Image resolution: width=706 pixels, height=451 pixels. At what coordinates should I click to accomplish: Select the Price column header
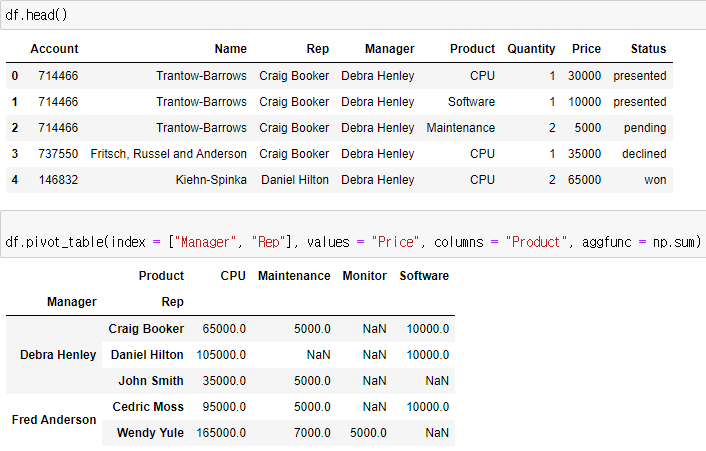pyautogui.click(x=586, y=49)
